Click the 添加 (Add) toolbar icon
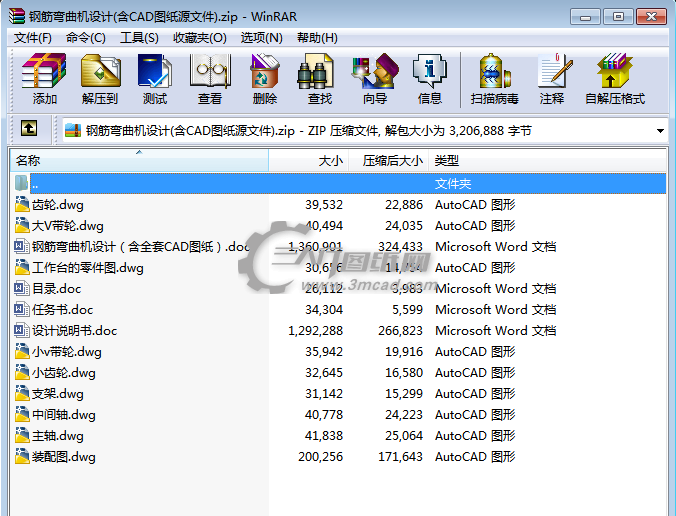The image size is (676, 516). 44,79
